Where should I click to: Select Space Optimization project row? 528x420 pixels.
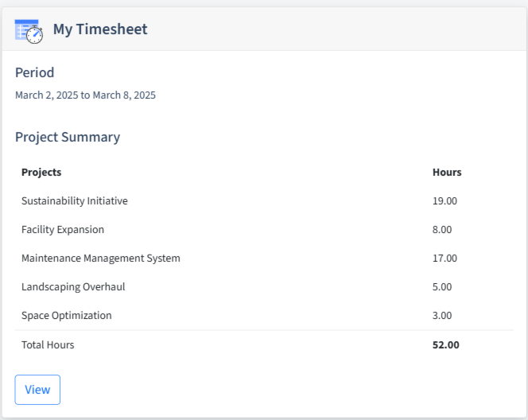(x=264, y=315)
